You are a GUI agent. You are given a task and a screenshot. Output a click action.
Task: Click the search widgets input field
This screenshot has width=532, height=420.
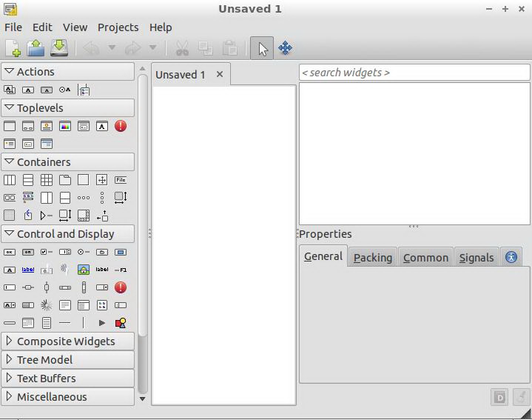[414, 73]
